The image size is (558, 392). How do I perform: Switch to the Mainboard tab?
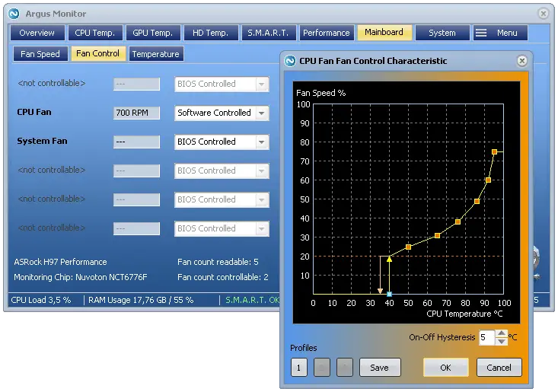(384, 33)
